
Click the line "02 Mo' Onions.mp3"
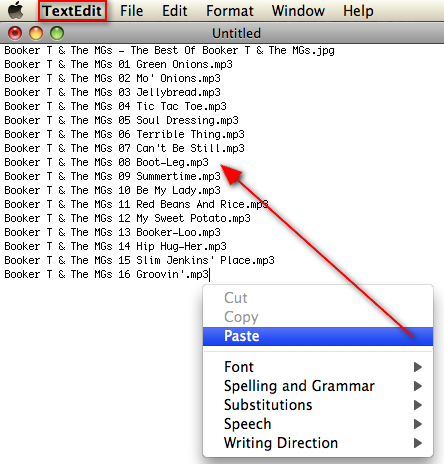click(x=112, y=79)
